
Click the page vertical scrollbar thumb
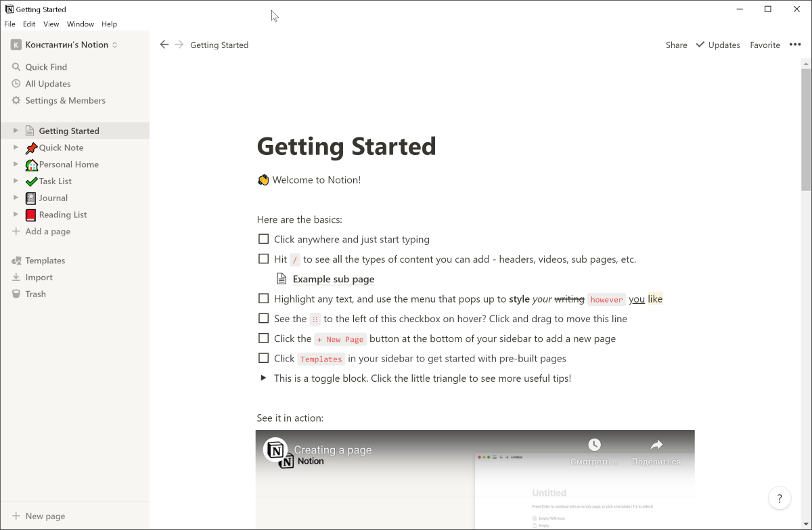805,129
